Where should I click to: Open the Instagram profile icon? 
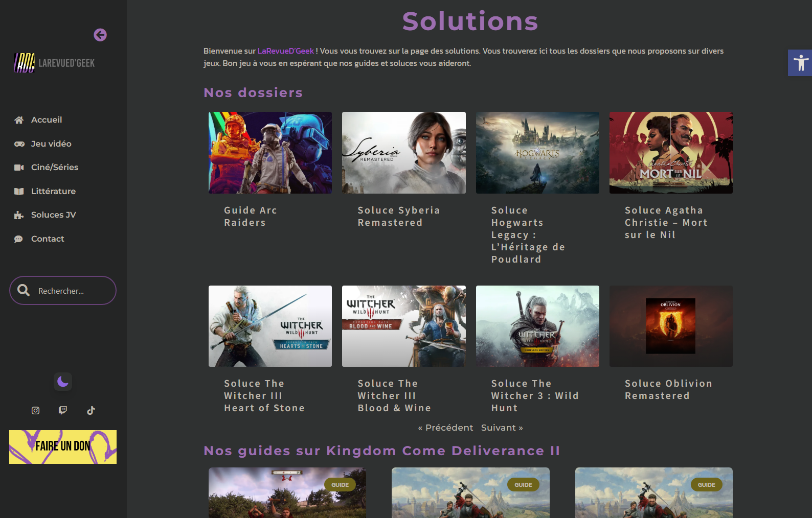point(35,410)
